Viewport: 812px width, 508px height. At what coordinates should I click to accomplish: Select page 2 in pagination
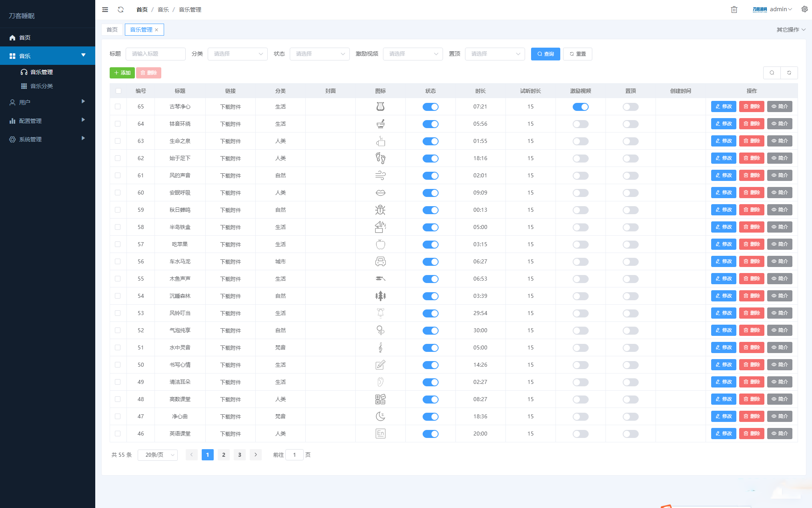224,455
